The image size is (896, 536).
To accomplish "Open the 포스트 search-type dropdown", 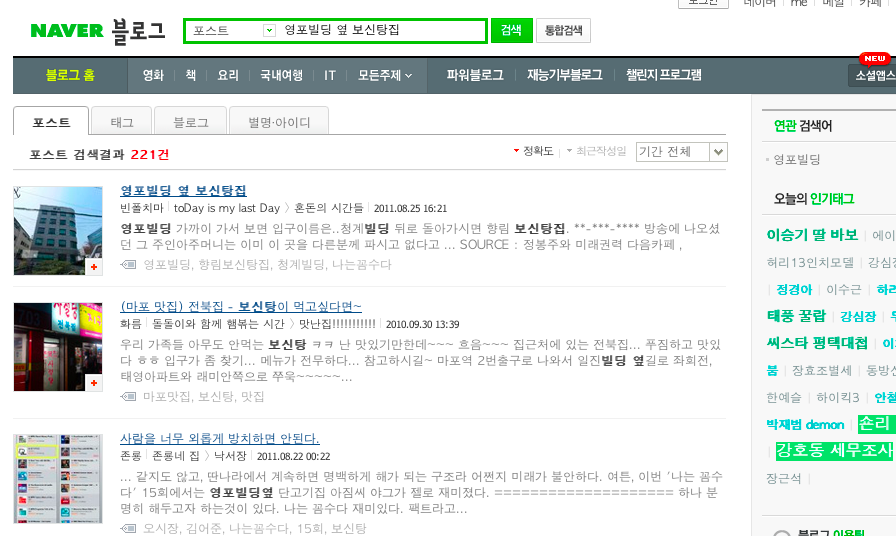I will point(269,30).
